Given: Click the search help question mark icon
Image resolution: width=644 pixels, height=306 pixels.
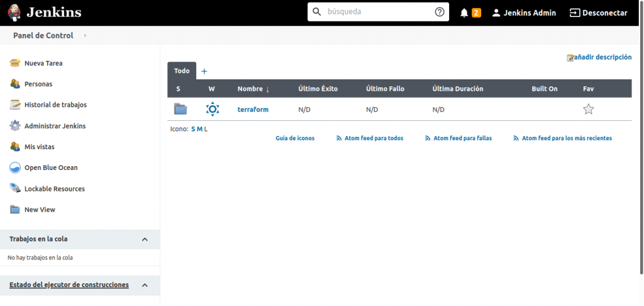Looking at the screenshot, I should pos(440,12).
